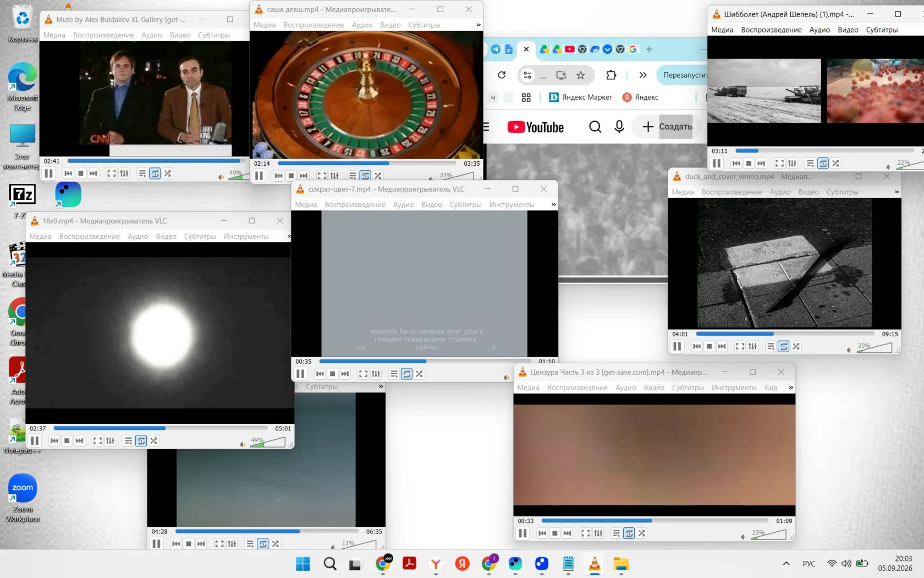
Task: Toggle loop mode in 16x9.mp4 window
Action: point(141,441)
